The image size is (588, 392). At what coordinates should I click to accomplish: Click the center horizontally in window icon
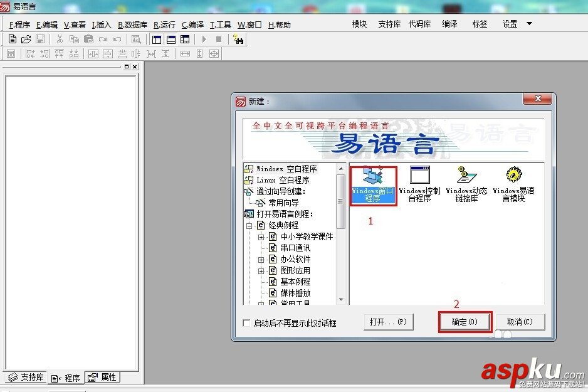coord(93,54)
